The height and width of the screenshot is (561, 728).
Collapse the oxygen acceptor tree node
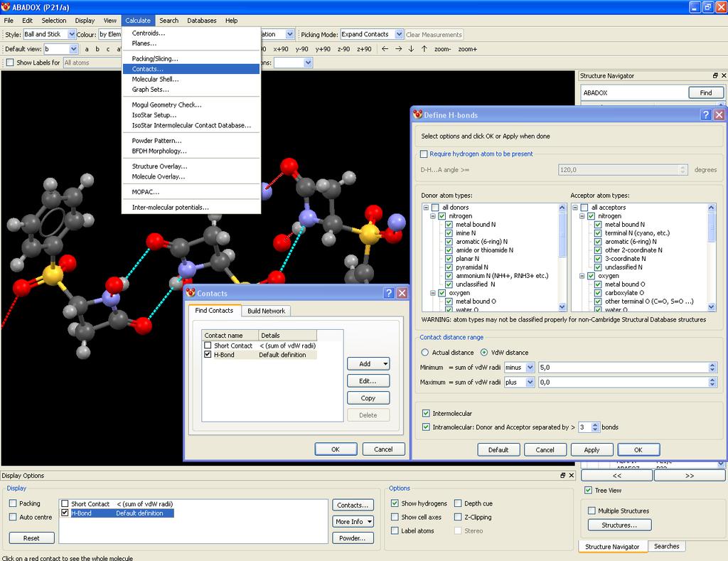(x=582, y=275)
